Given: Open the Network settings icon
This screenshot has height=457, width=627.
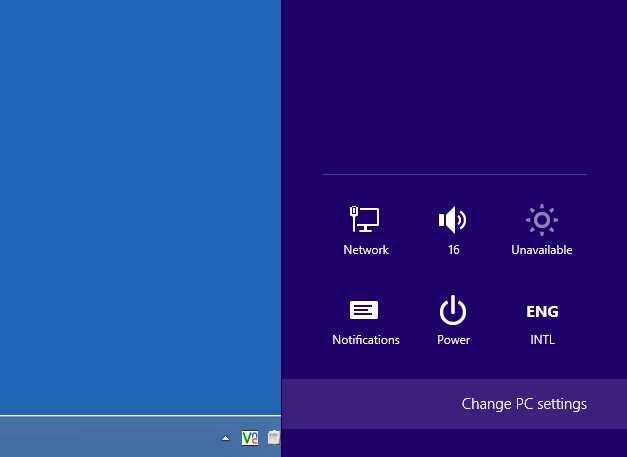Looking at the screenshot, I should (x=365, y=219).
